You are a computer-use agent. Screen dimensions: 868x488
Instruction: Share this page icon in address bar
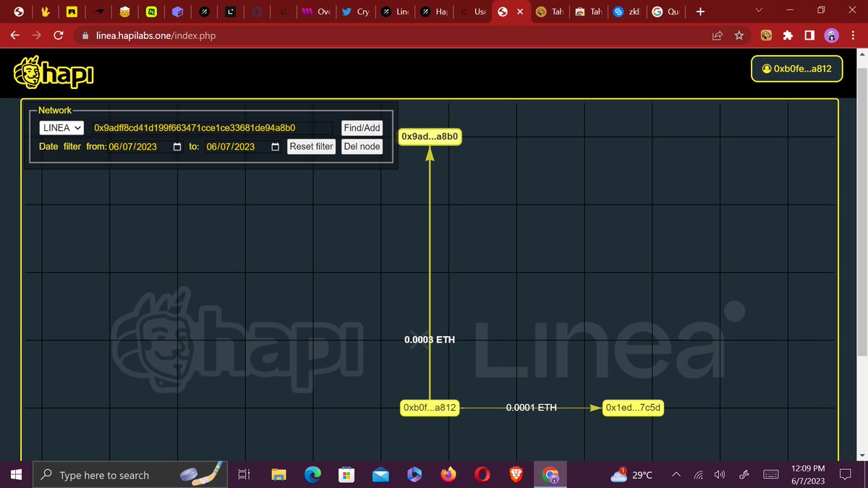pyautogui.click(x=718, y=35)
